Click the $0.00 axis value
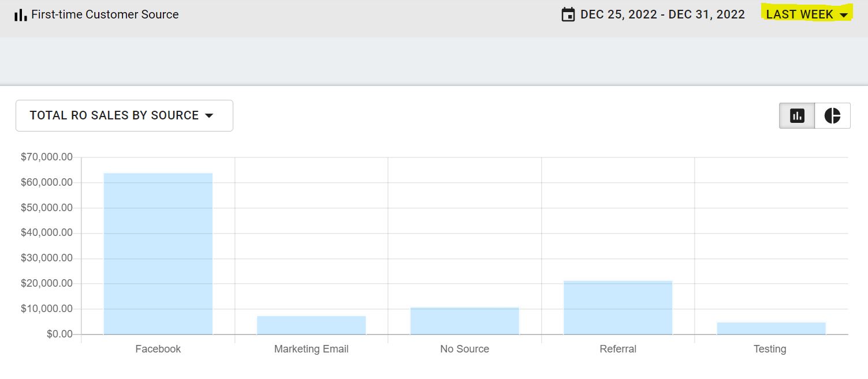Viewport: 868px width, 379px height. click(60, 334)
